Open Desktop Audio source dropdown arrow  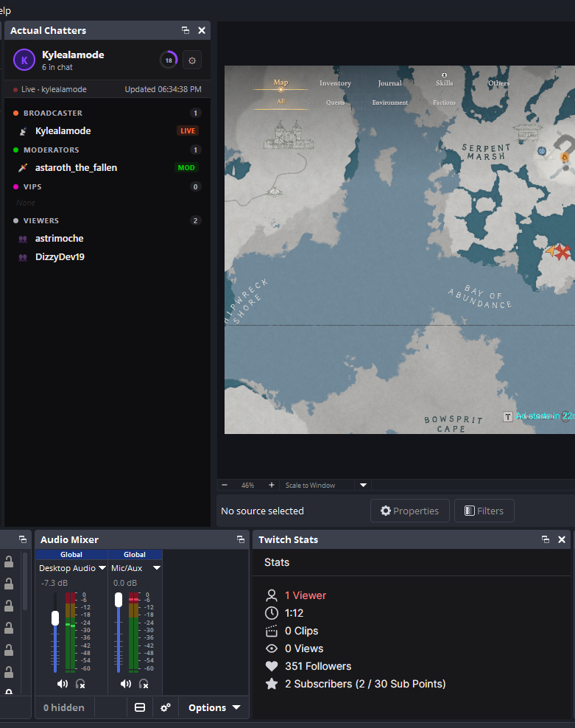(102, 568)
